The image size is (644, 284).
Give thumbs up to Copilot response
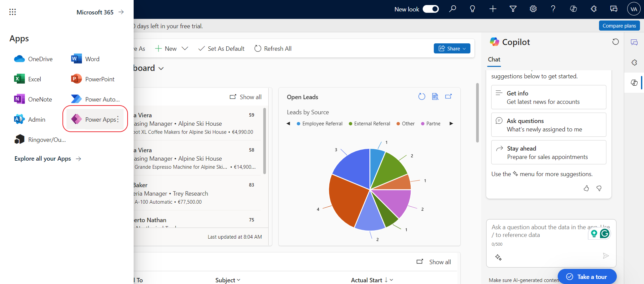click(x=586, y=188)
